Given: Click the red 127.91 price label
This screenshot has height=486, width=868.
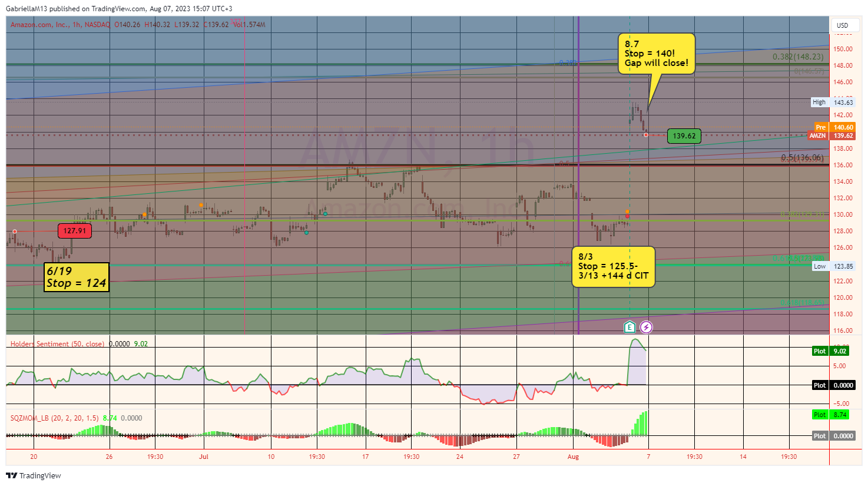Looking at the screenshot, I should point(75,231).
